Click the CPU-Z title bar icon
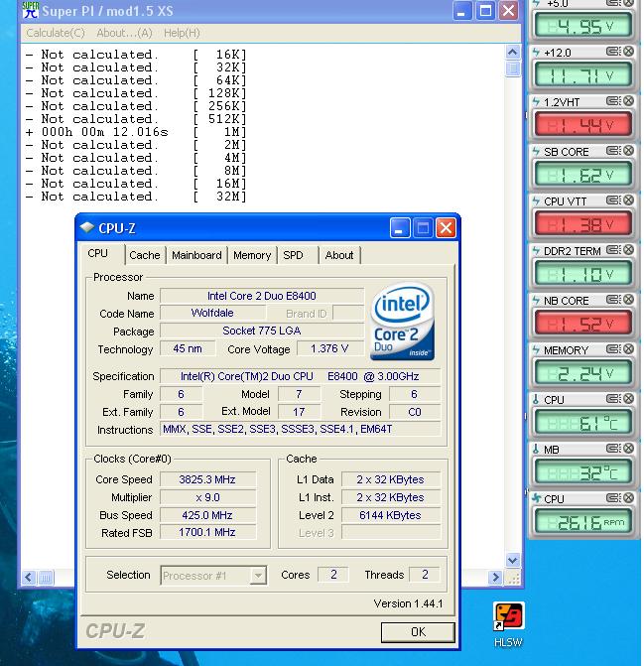 (x=87, y=227)
